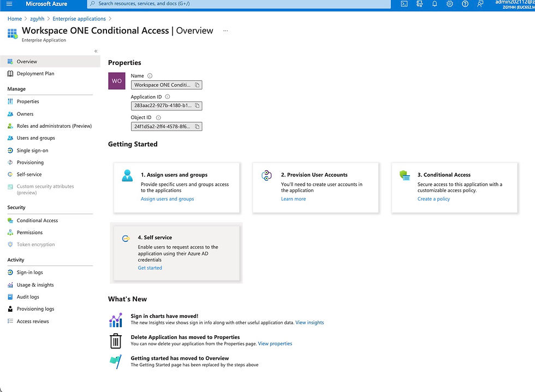Screen dimensions: 535x392
Task: Open portal settings gear
Action: tap(450, 4)
